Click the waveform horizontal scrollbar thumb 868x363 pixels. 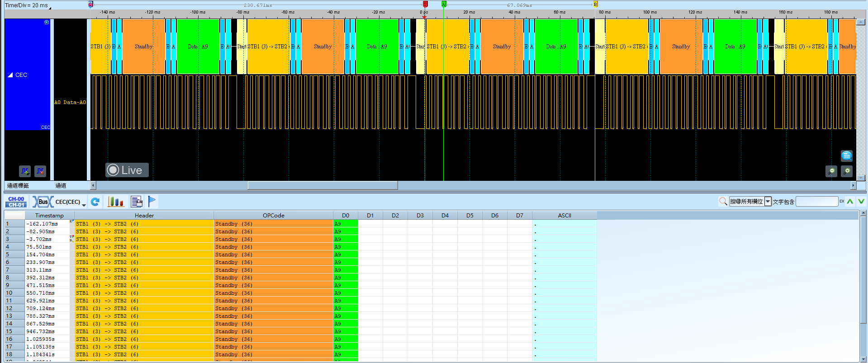pyautogui.click(x=323, y=185)
